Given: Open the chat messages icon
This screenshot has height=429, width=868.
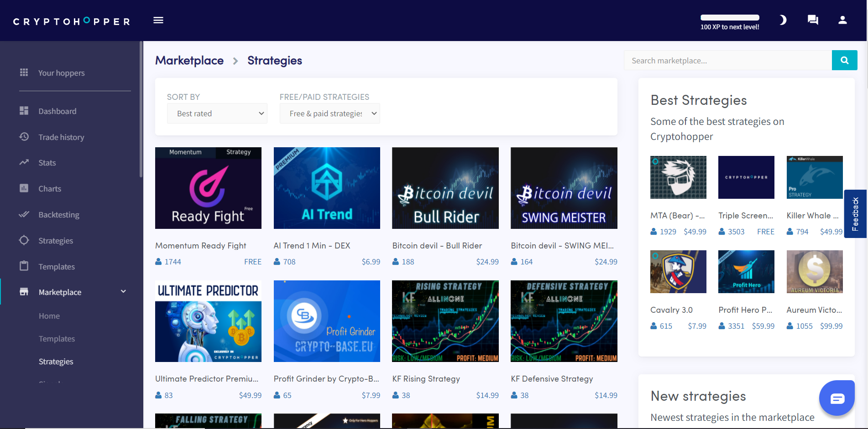Looking at the screenshot, I should tap(813, 20).
